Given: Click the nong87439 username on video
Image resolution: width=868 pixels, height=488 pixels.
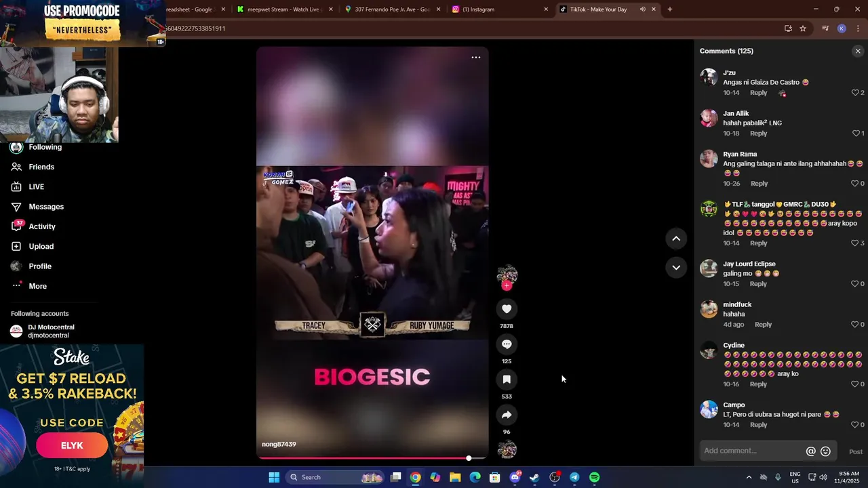Looking at the screenshot, I should click(x=279, y=445).
